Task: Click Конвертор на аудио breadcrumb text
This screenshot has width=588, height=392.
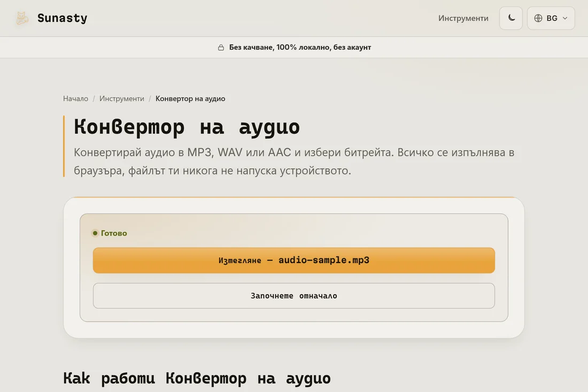Action: point(190,98)
